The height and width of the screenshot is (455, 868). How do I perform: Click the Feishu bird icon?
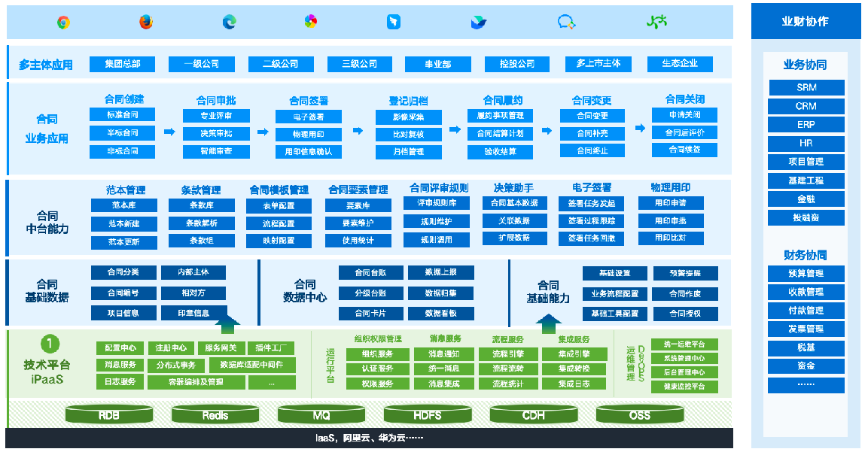478,23
